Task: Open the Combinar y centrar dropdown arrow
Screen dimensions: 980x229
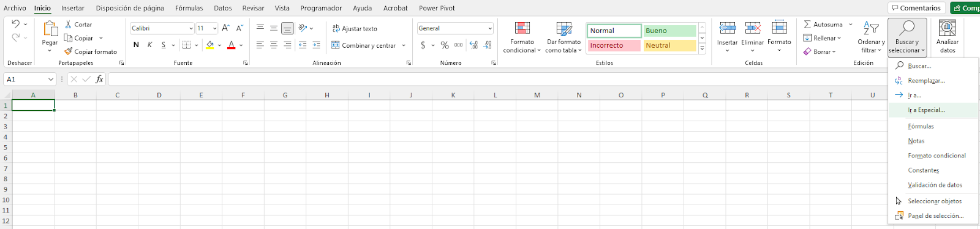Action: point(404,45)
